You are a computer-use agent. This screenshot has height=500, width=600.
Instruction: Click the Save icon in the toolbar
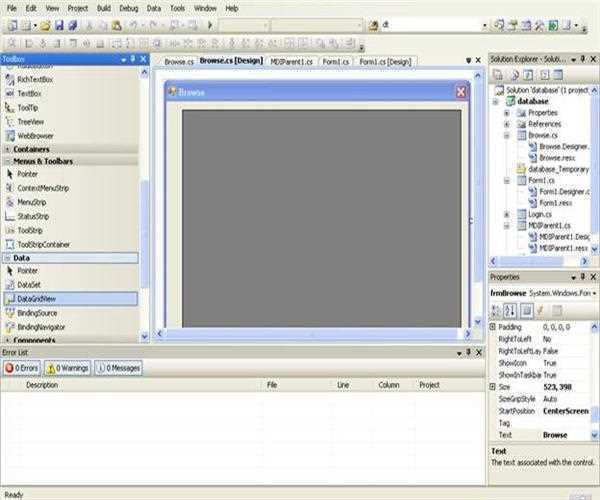(x=59, y=26)
